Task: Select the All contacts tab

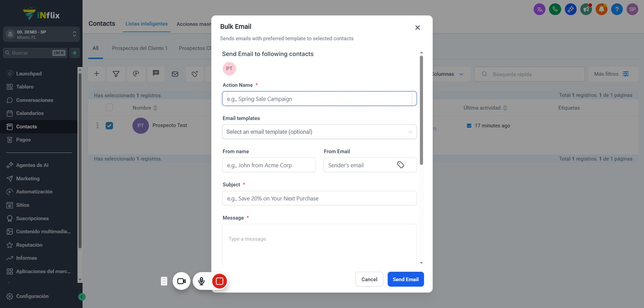Action: [95, 48]
